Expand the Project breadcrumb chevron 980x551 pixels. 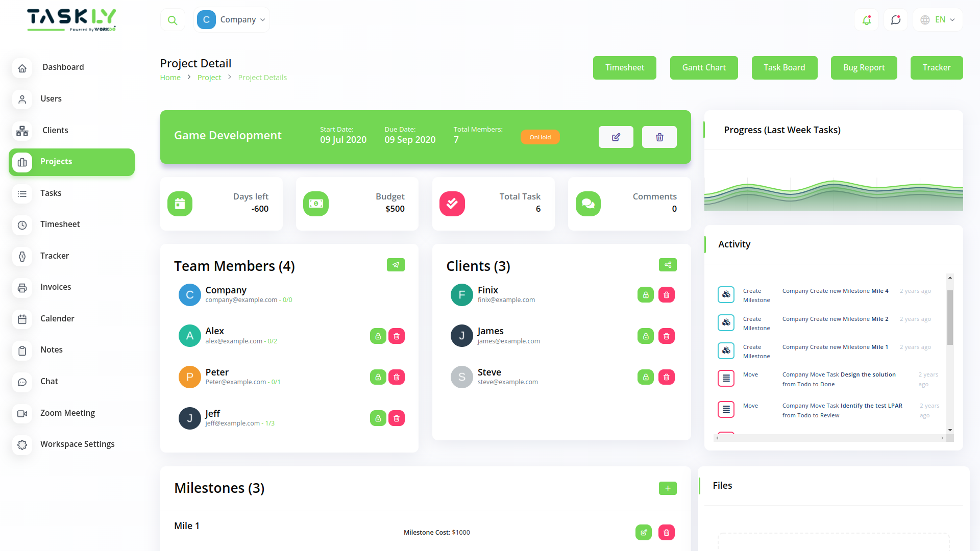point(230,77)
